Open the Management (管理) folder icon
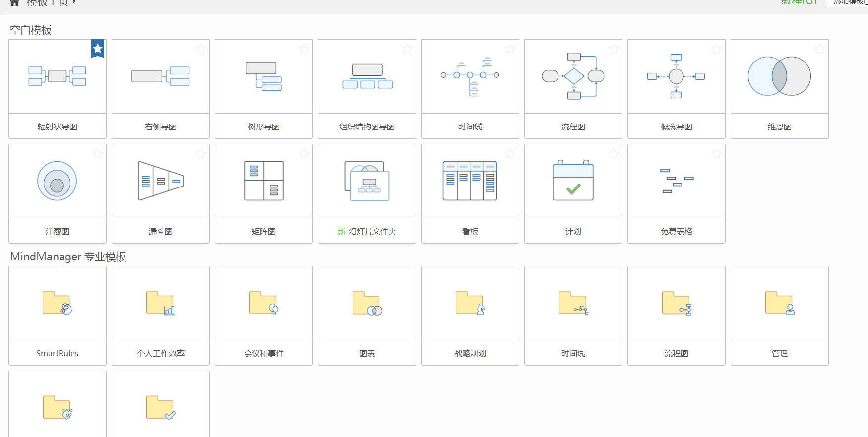 point(780,303)
